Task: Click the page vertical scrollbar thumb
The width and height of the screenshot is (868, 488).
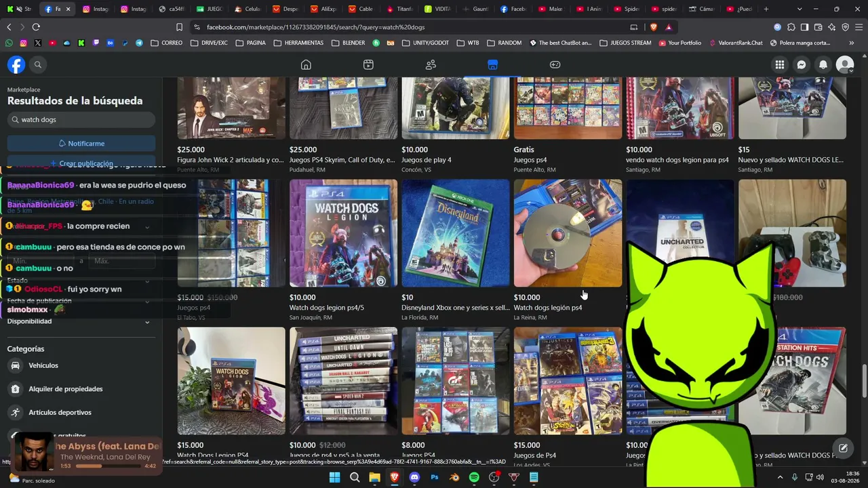Action: pos(864,382)
